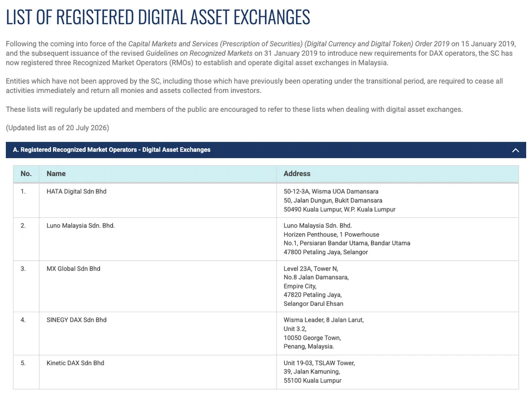Click address line 'No.1, Persiaran Bandar Utama, Bandar Utama'
This screenshot has width=532, height=393.
pos(347,243)
